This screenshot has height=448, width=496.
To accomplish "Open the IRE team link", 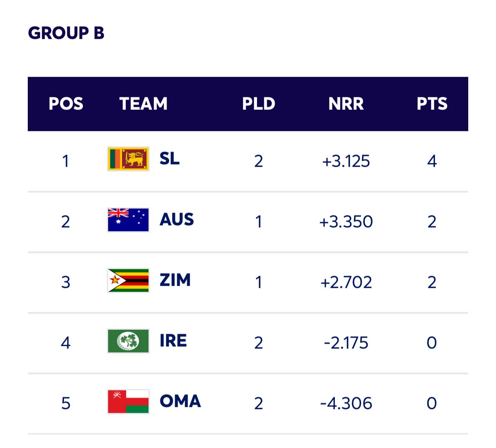I will coord(173,341).
